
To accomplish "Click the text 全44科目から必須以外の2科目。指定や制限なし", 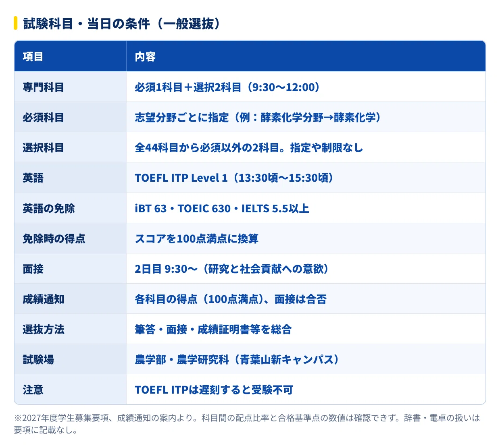I will [x=249, y=147].
